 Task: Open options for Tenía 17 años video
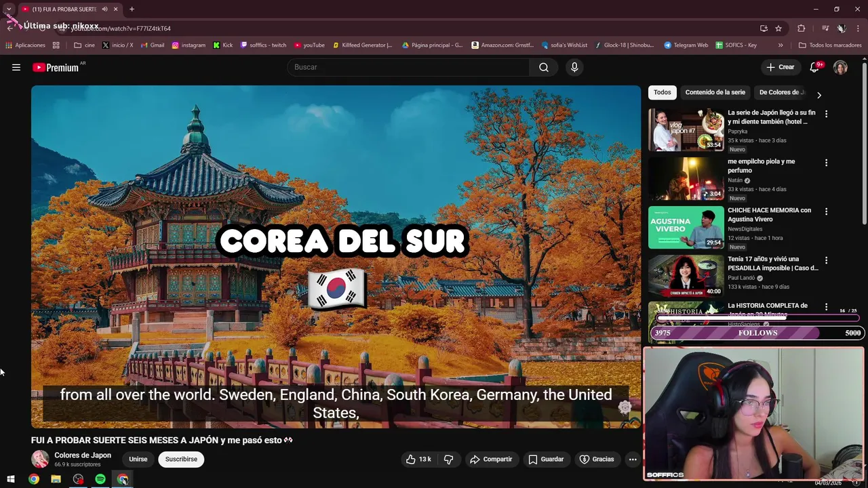pos(826,260)
